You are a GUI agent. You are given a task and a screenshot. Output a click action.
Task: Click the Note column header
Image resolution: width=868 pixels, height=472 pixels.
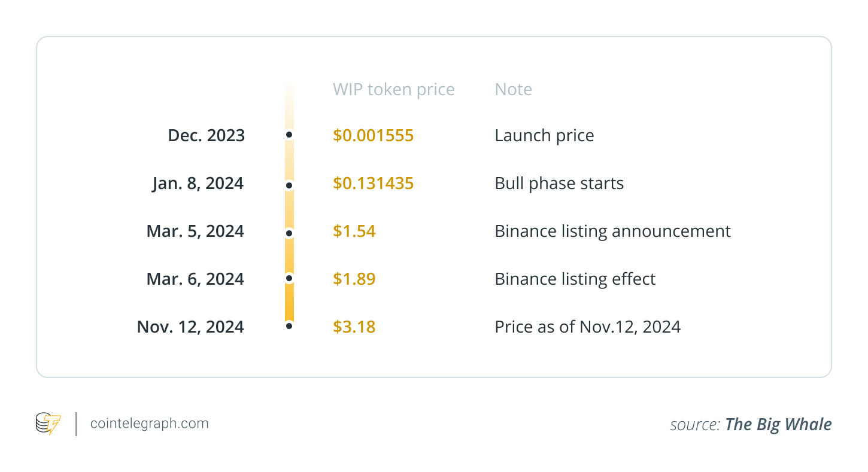click(x=513, y=89)
